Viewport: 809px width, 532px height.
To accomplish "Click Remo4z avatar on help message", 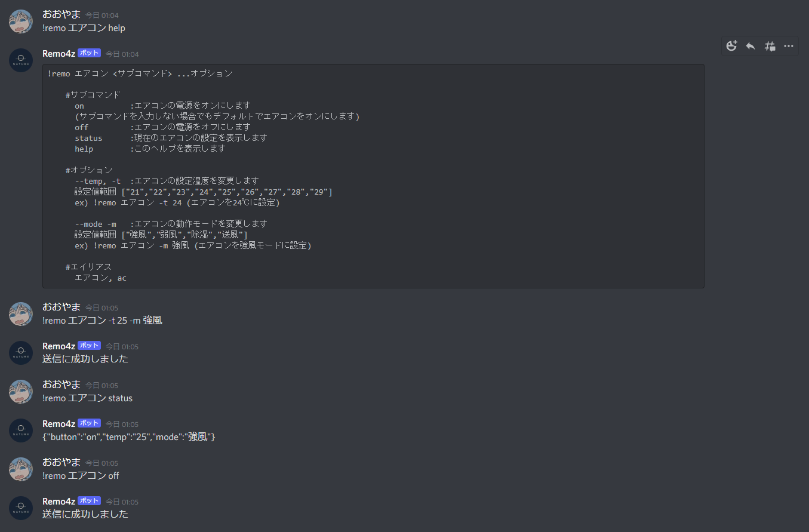I will [21, 60].
